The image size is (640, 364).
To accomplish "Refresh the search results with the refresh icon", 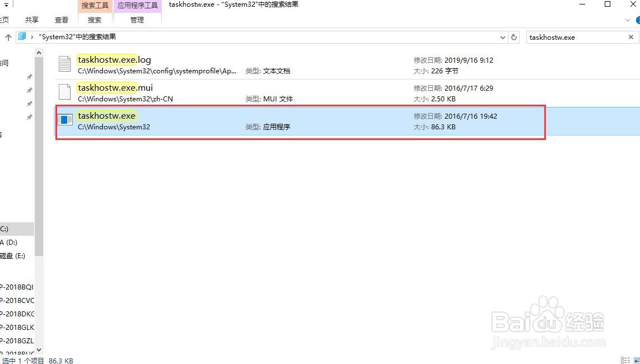I will pyautogui.click(x=514, y=37).
